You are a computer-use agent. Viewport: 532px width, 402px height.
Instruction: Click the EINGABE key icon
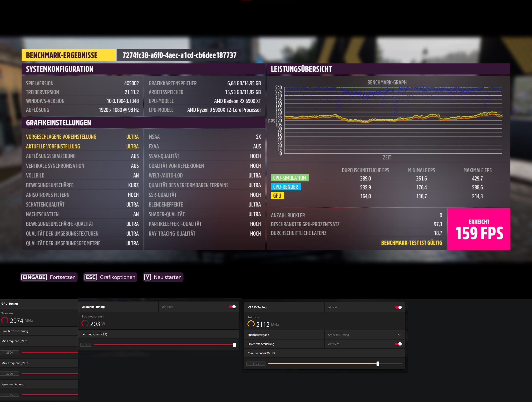tap(34, 277)
